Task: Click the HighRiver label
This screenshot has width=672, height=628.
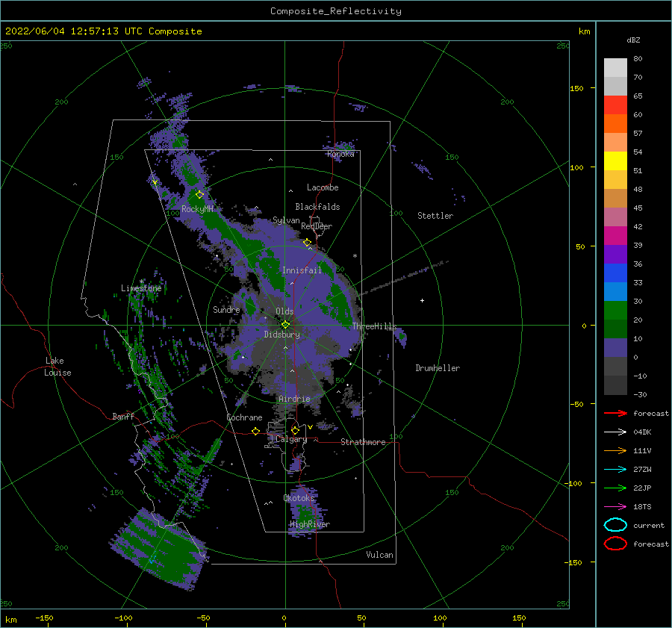Action: pos(310,524)
